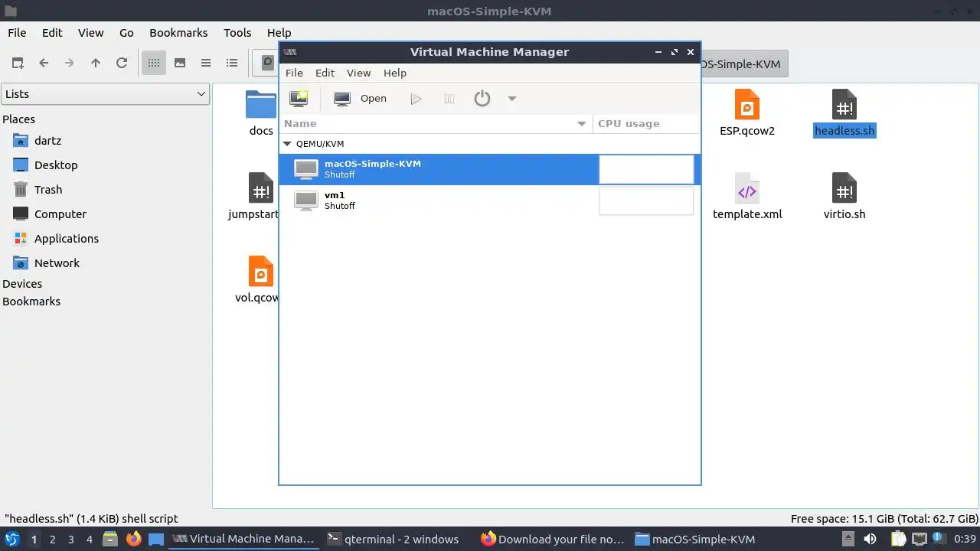
Task: Click the Virtual Machine Manager window menu icon
Action: pos(290,52)
